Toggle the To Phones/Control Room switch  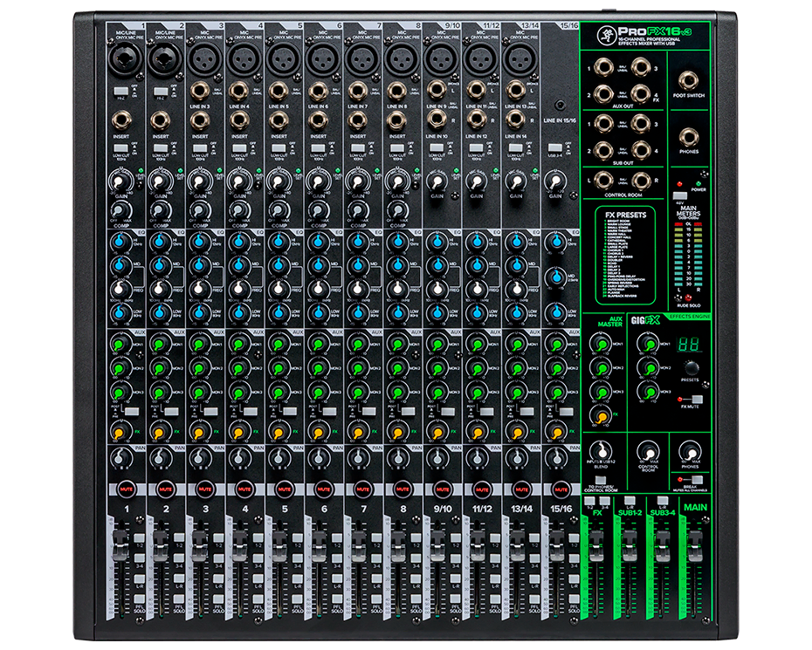click(x=601, y=480)
